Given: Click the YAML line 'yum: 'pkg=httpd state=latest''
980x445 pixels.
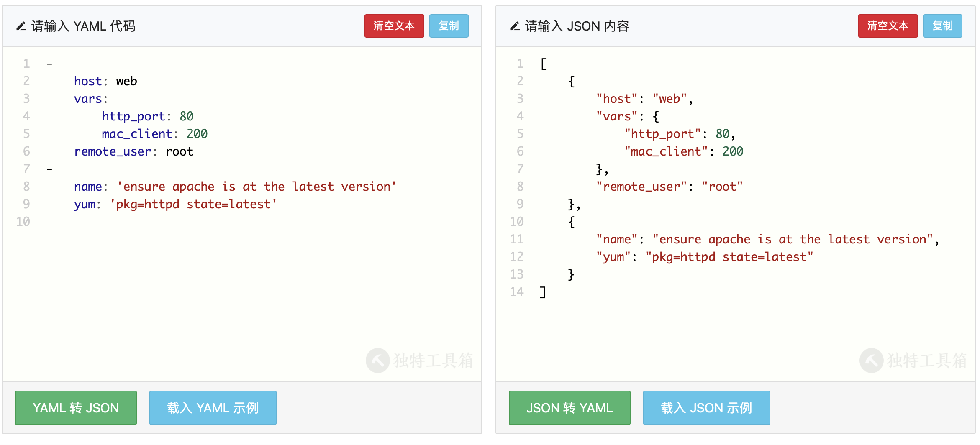Looking at the screenshot, I should point(175,204).
